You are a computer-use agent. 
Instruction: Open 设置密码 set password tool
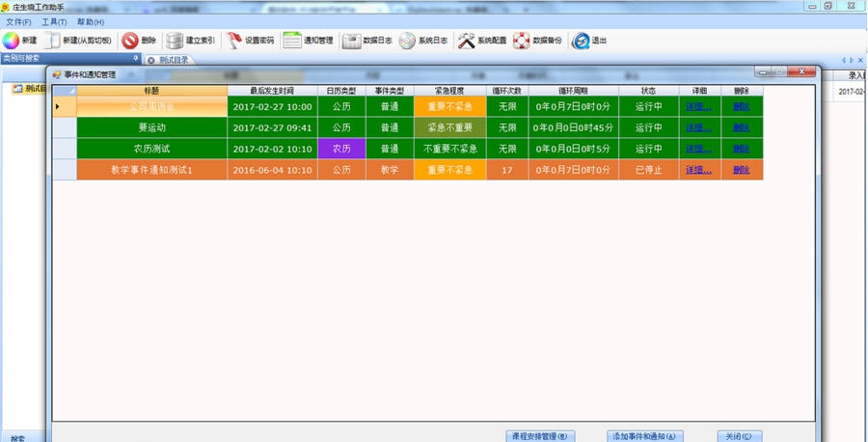(x=234, y=41)
